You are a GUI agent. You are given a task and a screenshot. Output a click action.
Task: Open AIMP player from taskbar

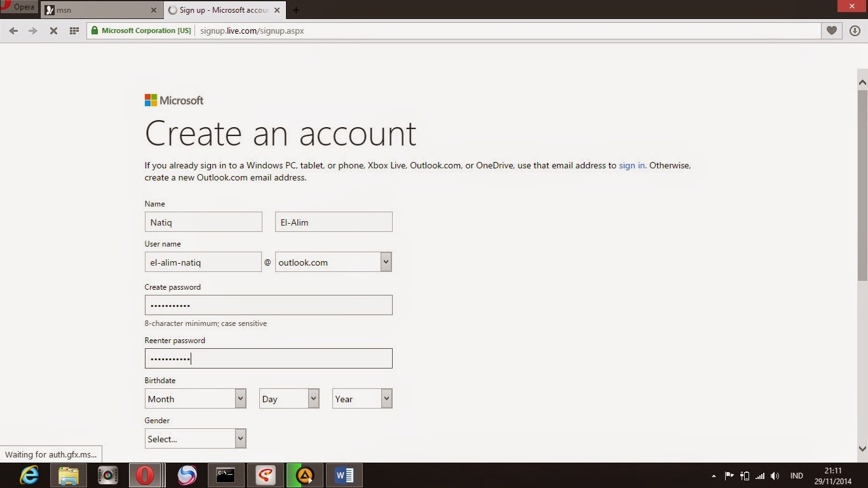(305, 475)
